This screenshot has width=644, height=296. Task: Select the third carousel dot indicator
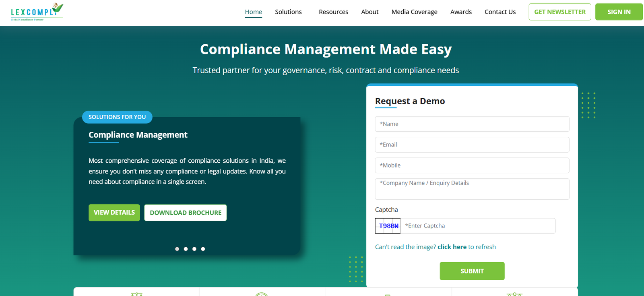pos(194,249)
